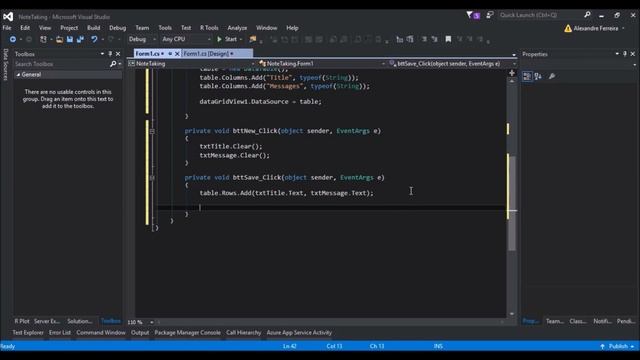Open the Build menu
This screenshot has height=360, width=640.
point(93,28)
